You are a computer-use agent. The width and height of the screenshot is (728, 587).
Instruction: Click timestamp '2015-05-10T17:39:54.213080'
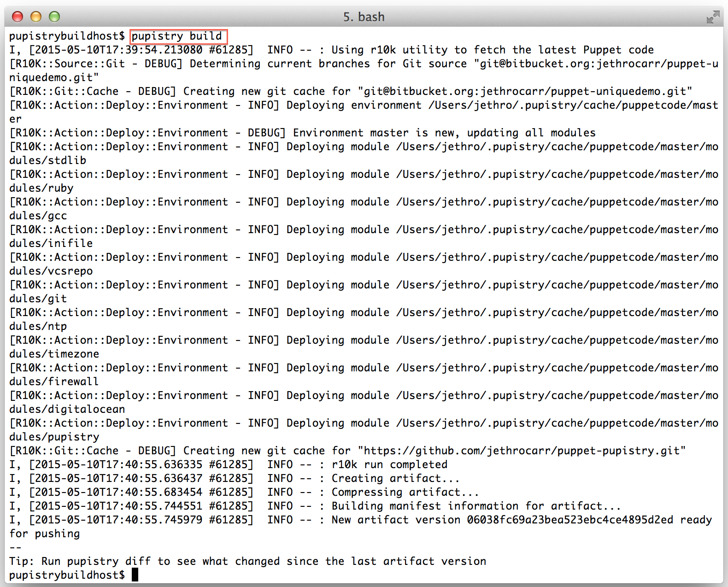[118, 50]
